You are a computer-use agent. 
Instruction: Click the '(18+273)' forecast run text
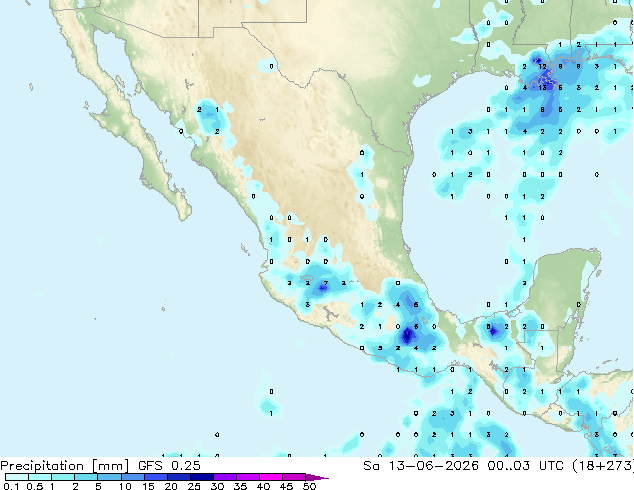pyautogui.click(x=603, y=466)
